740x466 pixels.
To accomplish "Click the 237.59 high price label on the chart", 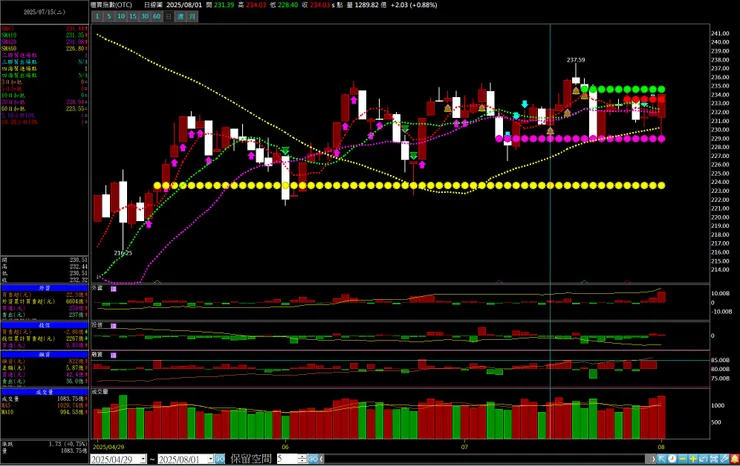I will tap(576, 60).
